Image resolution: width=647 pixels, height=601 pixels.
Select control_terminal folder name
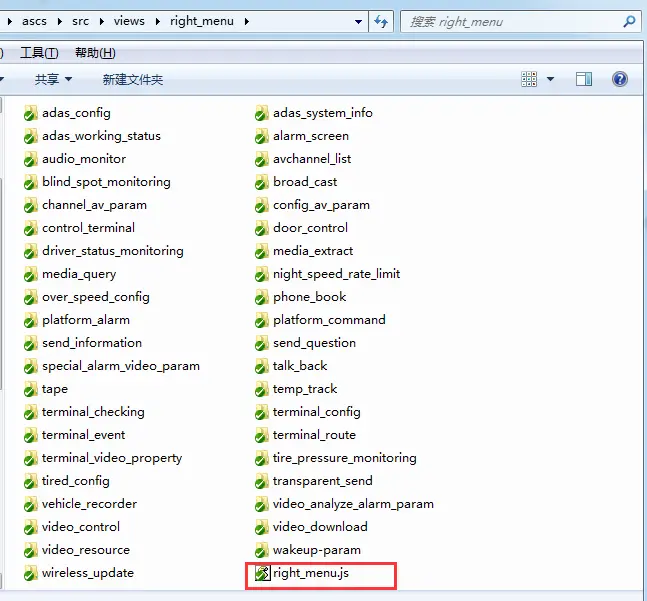88,228
